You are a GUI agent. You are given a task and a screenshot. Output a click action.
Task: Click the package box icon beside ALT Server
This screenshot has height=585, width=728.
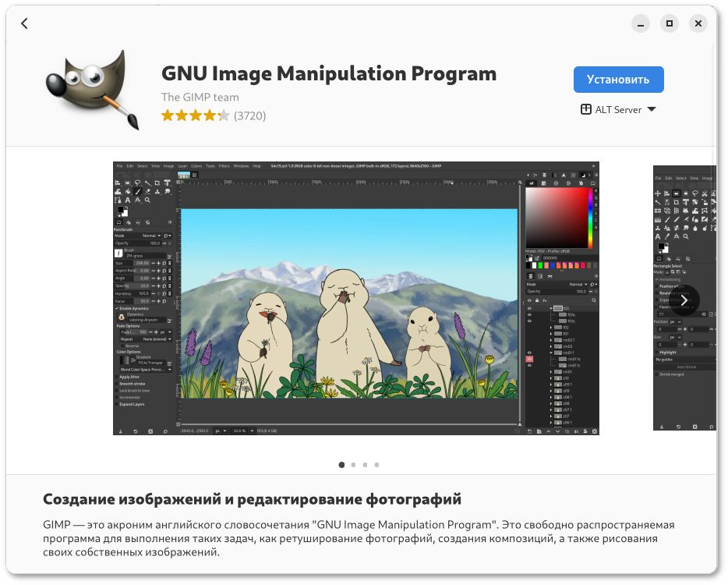pyautogui.click(x=586, y=110)
